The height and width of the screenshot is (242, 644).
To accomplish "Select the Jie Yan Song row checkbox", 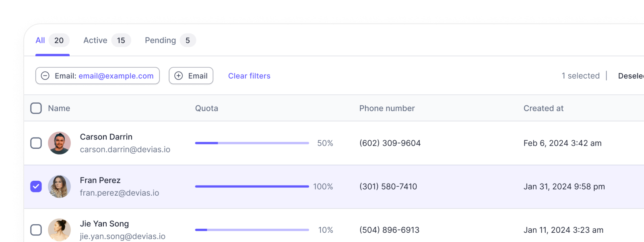I will coord(36,230).
